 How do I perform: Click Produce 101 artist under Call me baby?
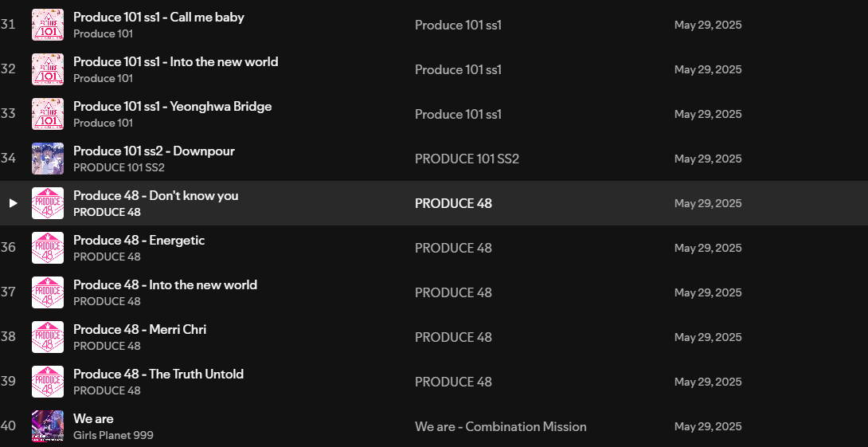tap(103, 33)
